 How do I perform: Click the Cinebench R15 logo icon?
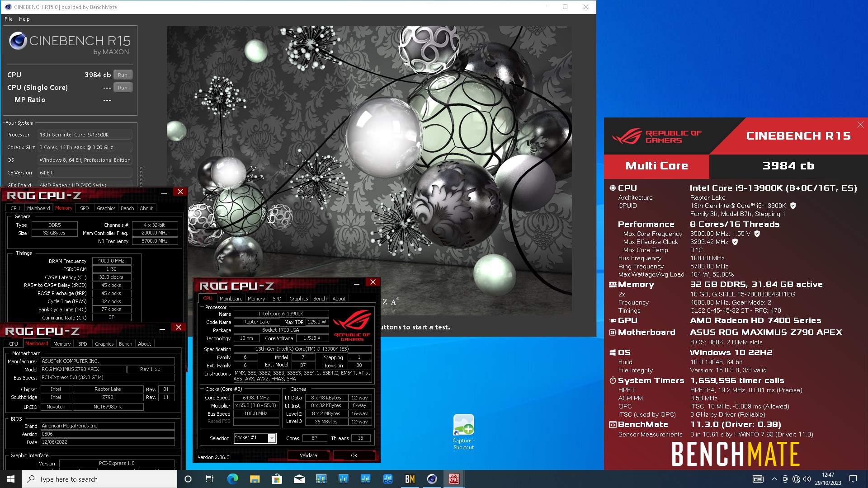coord(18,41)
